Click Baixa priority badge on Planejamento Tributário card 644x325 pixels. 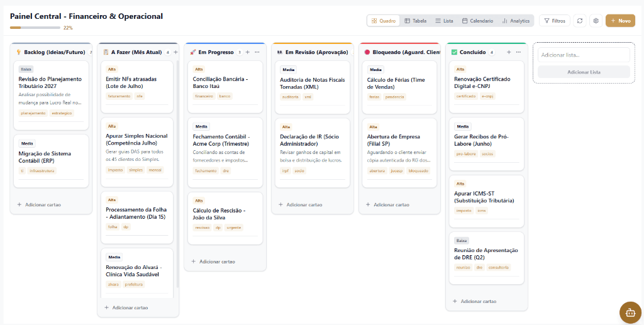pyautogui.click(x=26, y=69)
